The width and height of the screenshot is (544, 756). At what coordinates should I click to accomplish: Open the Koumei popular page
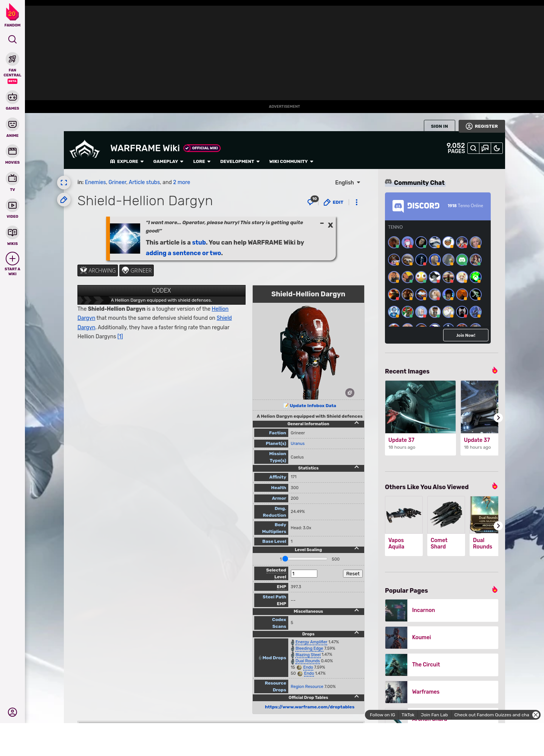tap(442, 638)
